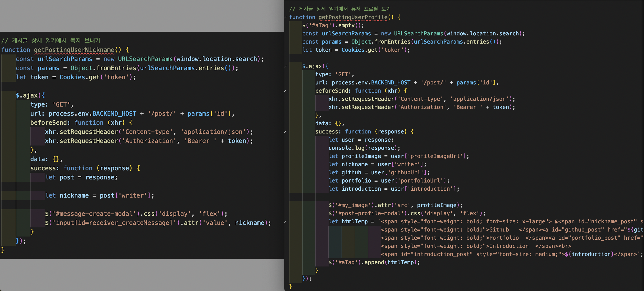Collapse the htmlTemp template string fold arrow
Screen dimensions: 644x291
pos(285,222)
